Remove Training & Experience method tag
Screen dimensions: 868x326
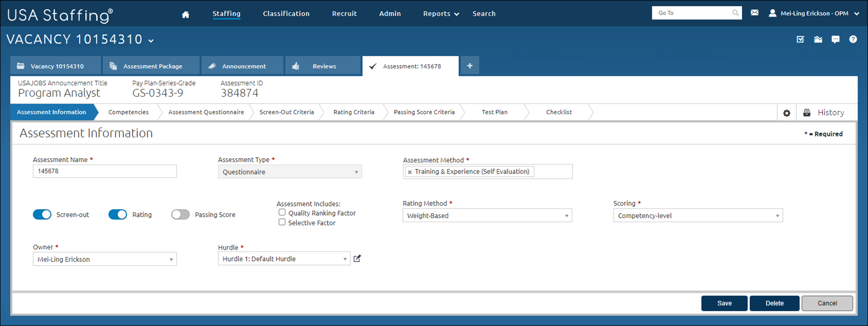(410, 172)
